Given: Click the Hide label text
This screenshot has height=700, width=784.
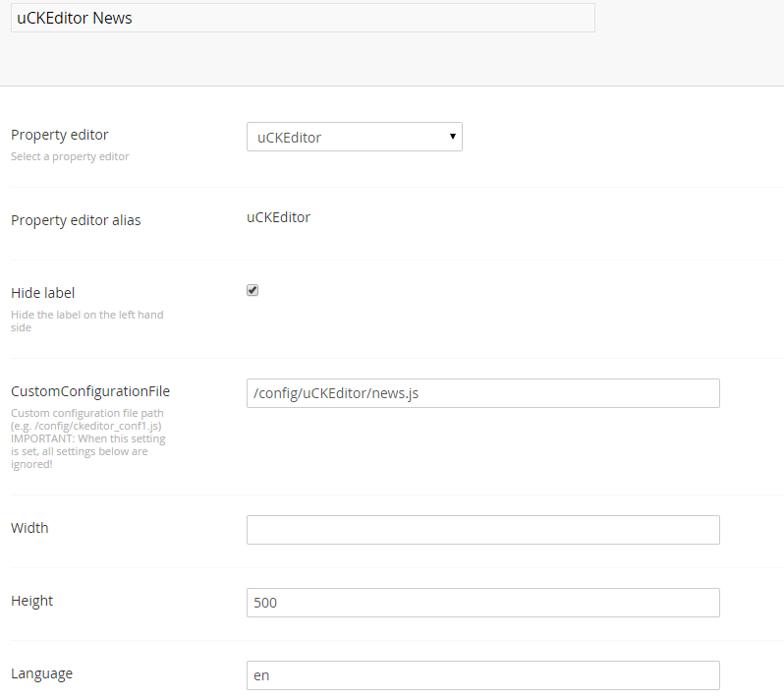Looking at the screenshot, I should point(43,293).
